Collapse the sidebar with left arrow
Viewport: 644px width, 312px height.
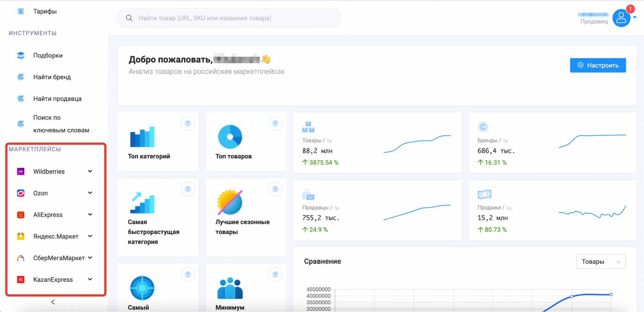pyautogui.click(x=53, y=302)
